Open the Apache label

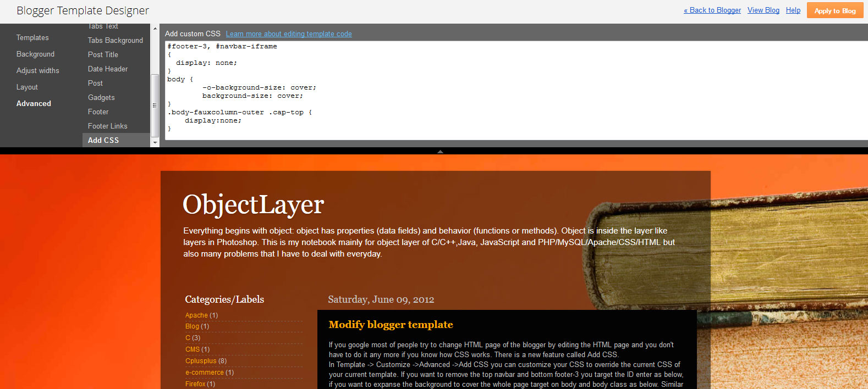point(196,315)
